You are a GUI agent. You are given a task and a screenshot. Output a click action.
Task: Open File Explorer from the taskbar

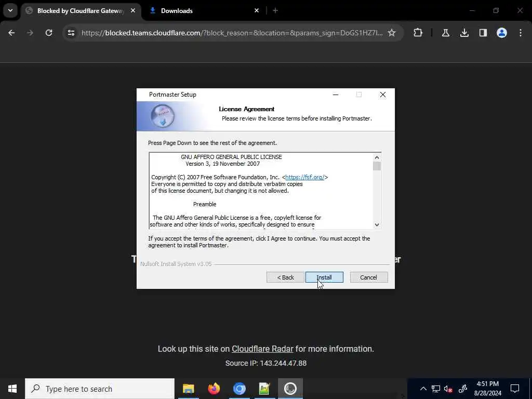(x=188, y=389)
